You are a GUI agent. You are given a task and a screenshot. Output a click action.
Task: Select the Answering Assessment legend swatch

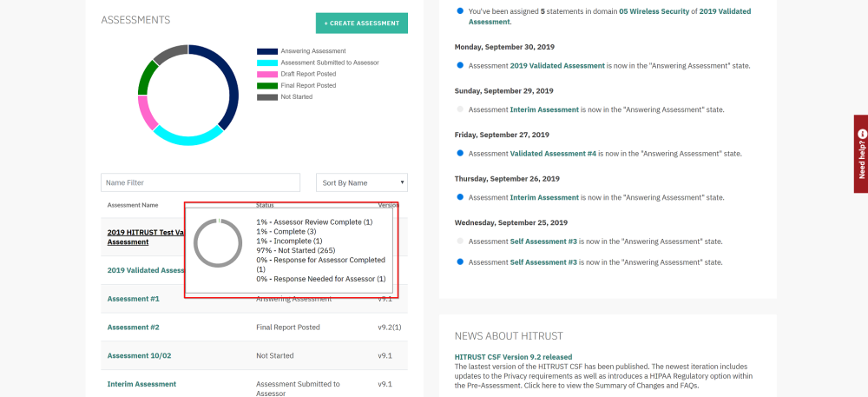266,51
